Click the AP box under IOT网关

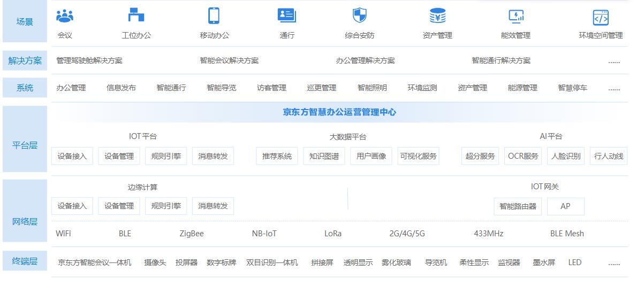click(566, 206)
